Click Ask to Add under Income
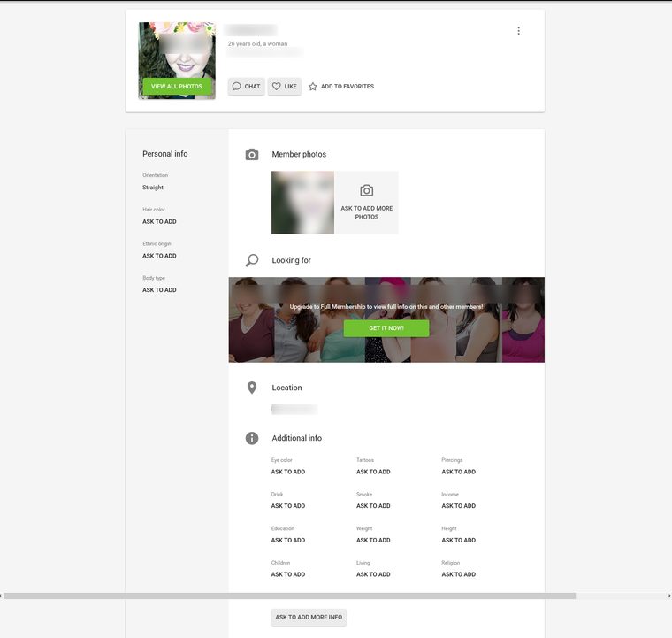The image size is (672, 638). click(459, 506)
